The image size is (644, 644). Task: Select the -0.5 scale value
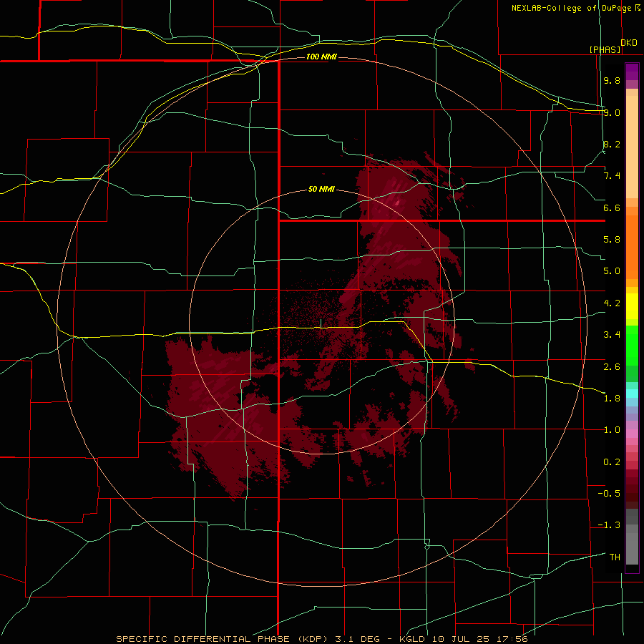(609, 494)
